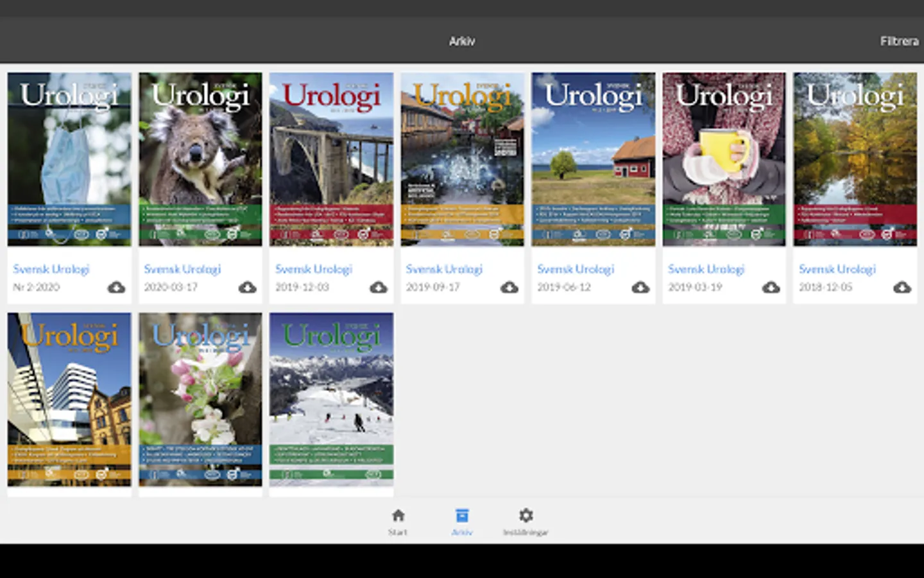Open the canal water splash cover
Image resolution: width=924 pixels, height=578 pixels.
click(463, 159)
